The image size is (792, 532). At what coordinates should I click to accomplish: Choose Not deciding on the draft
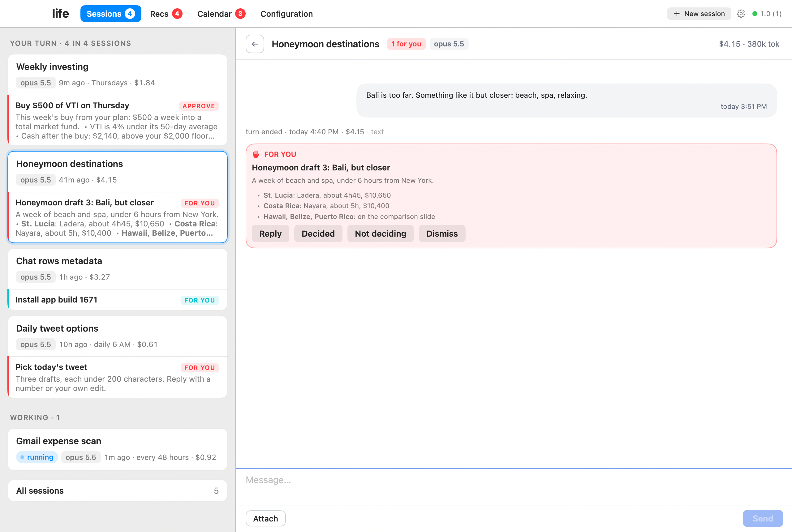pos(381,234)
